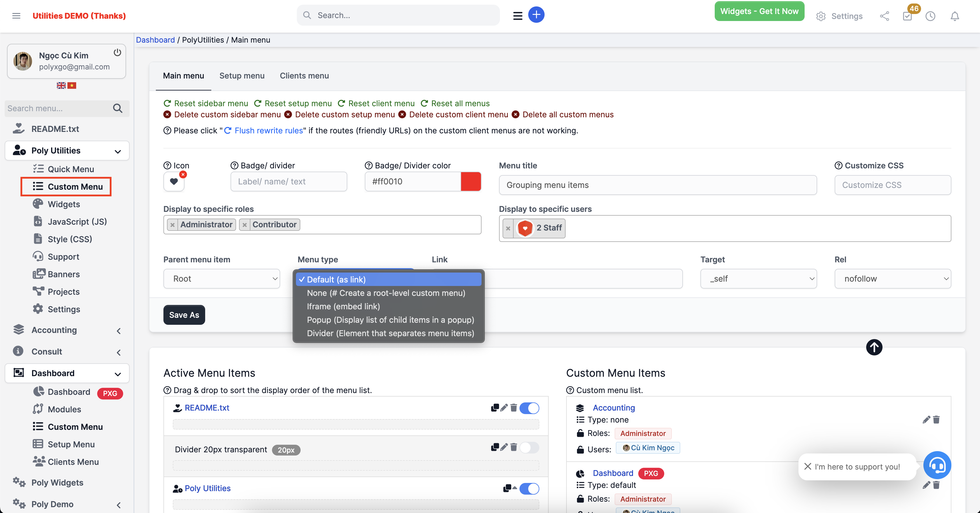Open the red Badge/Divider color swatch
980x513 pixels.
pyautogui.click(x=471, y=182)
